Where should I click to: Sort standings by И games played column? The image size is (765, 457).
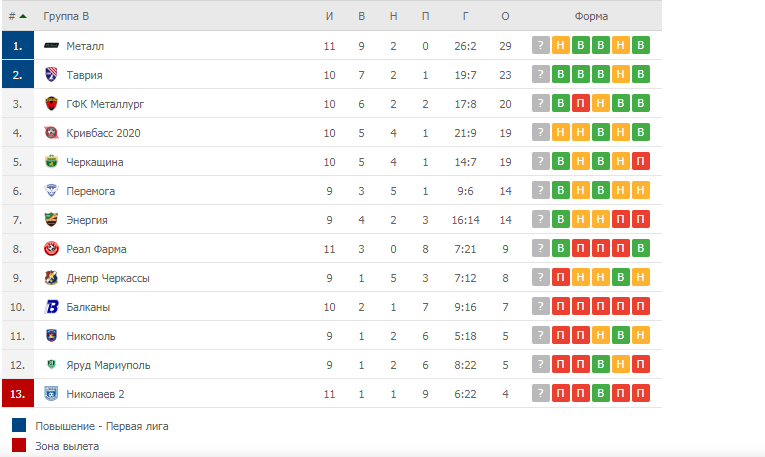(330, 17)
